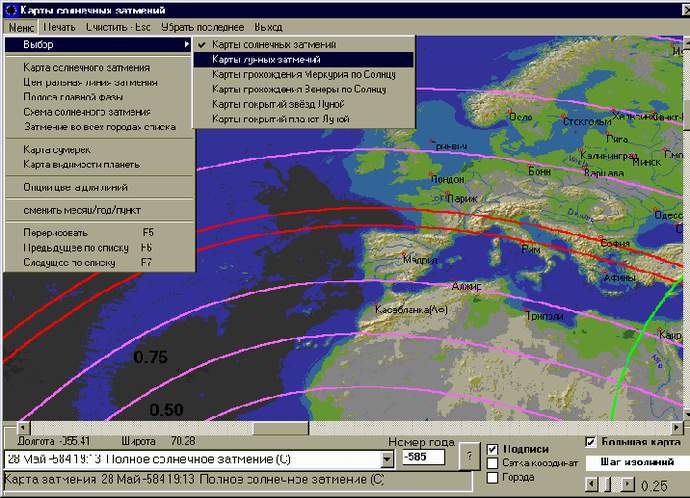Click the Мадрид city label on map
The image size is (690, 498).
(421, 260)
